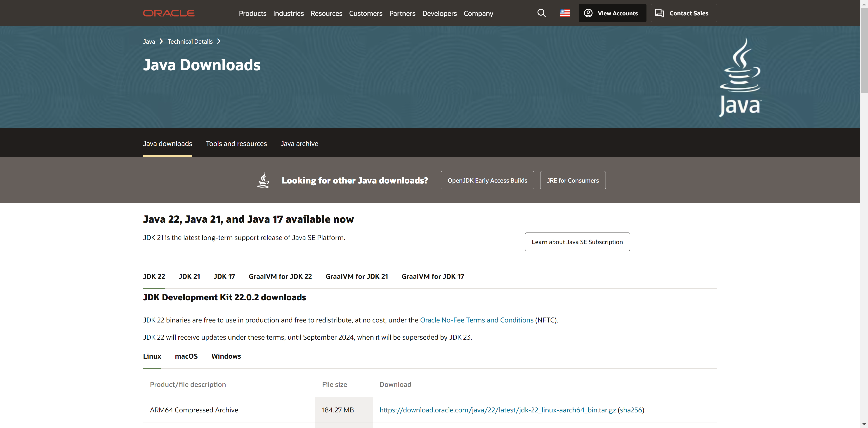Click the sha256 checksum link
The image size is (868, 428).
(630, 410)
